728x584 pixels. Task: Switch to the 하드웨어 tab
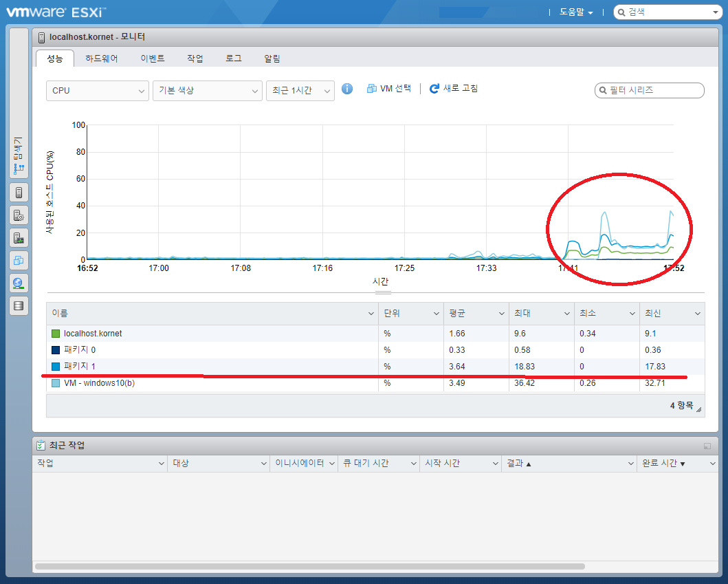101,58
